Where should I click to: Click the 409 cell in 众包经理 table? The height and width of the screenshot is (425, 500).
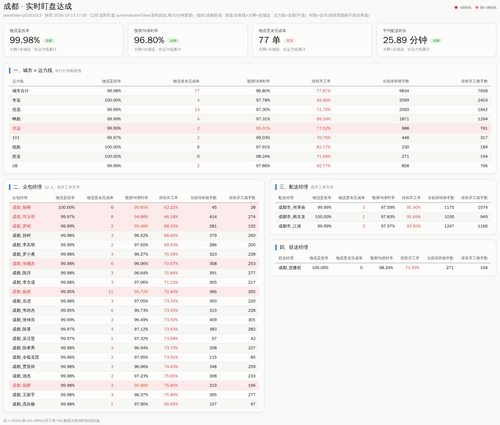coord(213,320)
